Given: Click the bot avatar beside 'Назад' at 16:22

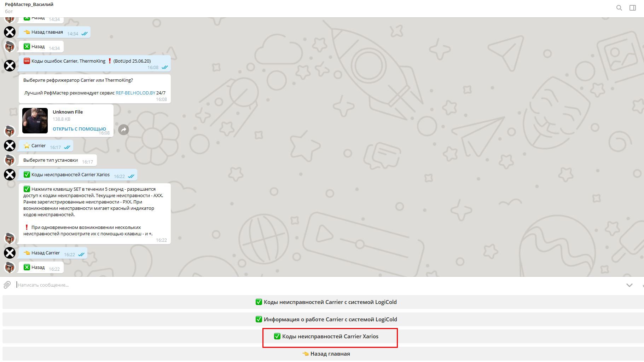Looking at the screenshot, I should click(x=10, y=267).
